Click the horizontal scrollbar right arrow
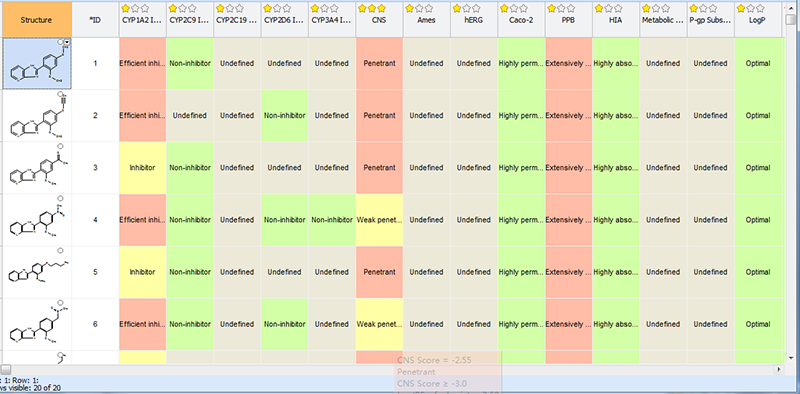Viewport: 800px width, 394px height. pyautogui.click(x=779, y=368)
